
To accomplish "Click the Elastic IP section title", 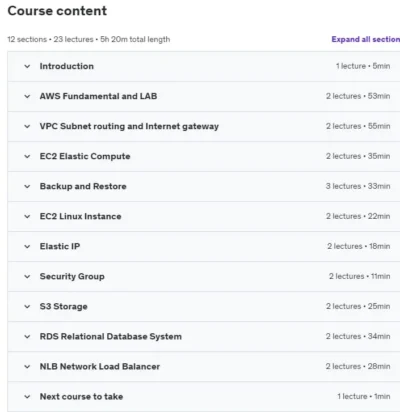I will pyautogui.click(x=60, y=246).
